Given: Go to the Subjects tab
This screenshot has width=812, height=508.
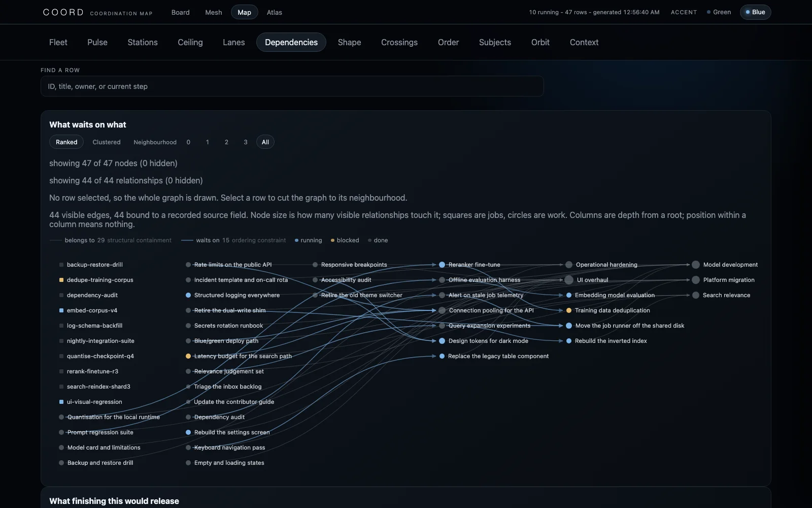Looking at the screenshot, I should [x=495, y=42].
